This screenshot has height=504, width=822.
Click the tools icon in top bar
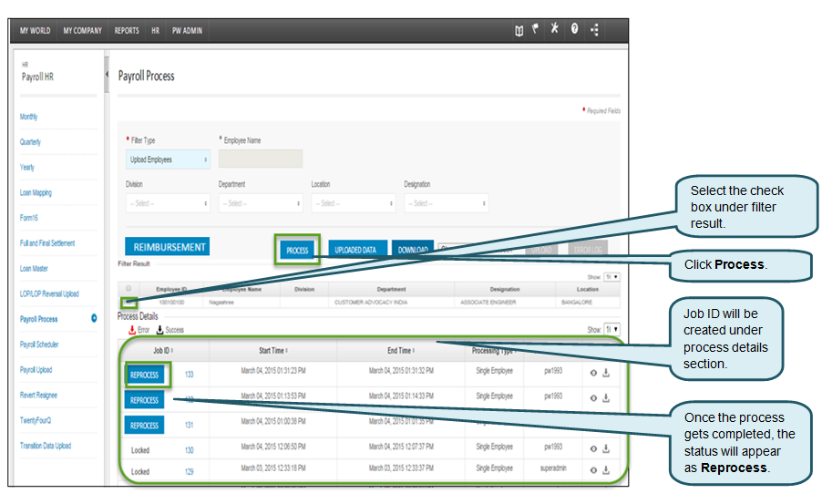(x=554, y=30)
